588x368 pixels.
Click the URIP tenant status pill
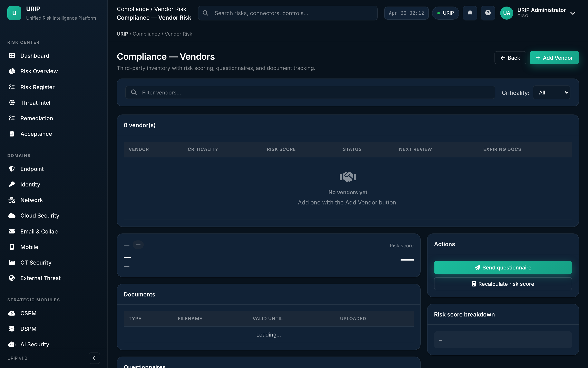point(446,13)
